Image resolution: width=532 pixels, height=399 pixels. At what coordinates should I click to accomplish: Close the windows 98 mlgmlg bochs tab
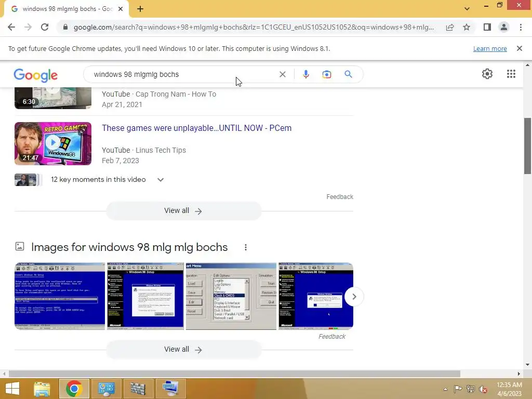[121, 9]
